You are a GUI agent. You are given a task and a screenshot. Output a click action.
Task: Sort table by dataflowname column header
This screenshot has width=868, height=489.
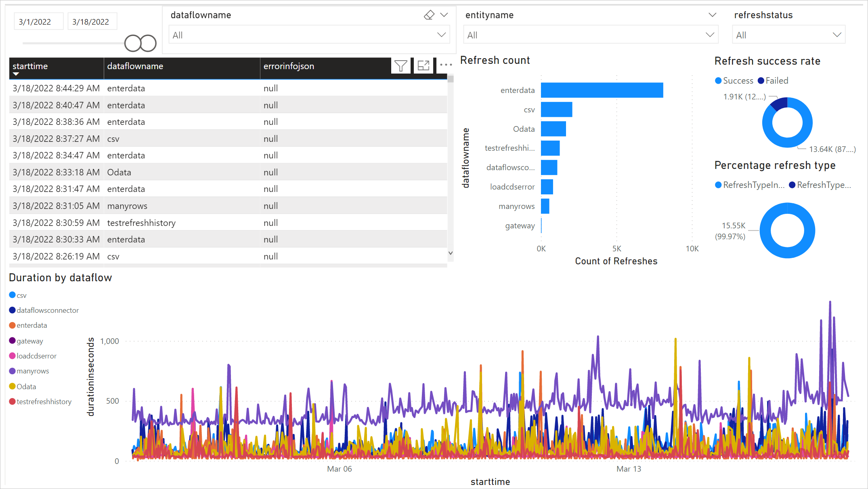[135, 66]
